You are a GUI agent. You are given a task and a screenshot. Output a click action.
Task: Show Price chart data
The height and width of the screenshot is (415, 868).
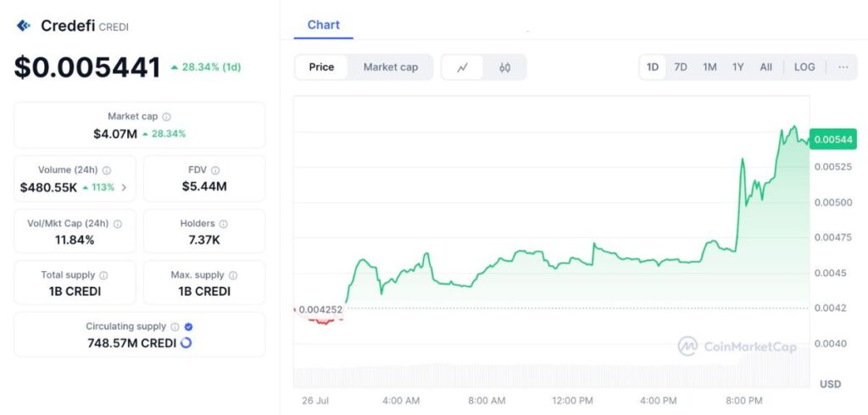tap(321, 68)
